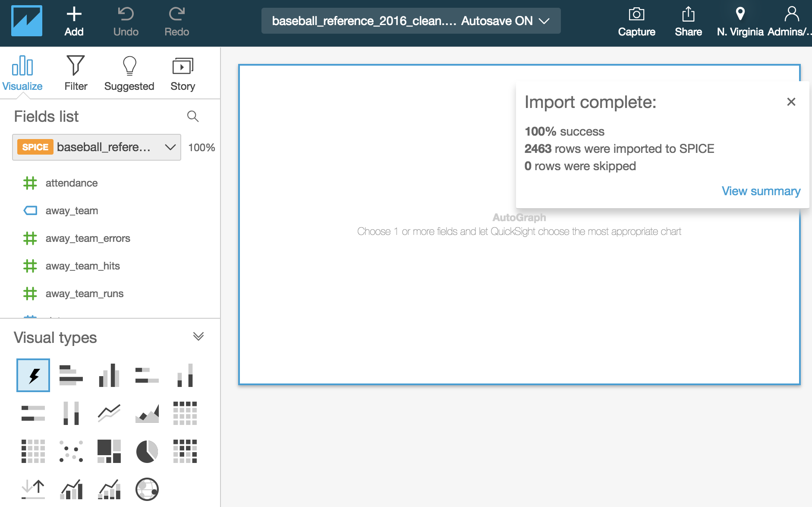
Task: Select the tree map visual type
Action: (109, 451)
